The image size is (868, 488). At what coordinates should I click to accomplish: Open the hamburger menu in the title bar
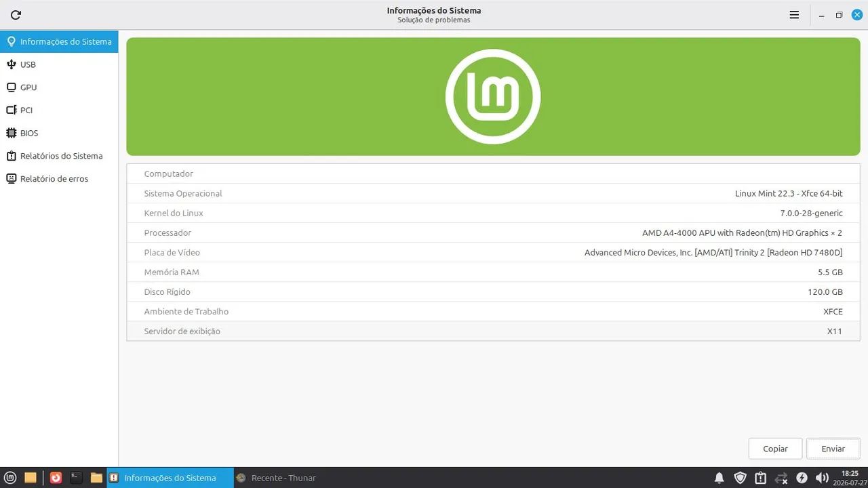pos(794,15)
